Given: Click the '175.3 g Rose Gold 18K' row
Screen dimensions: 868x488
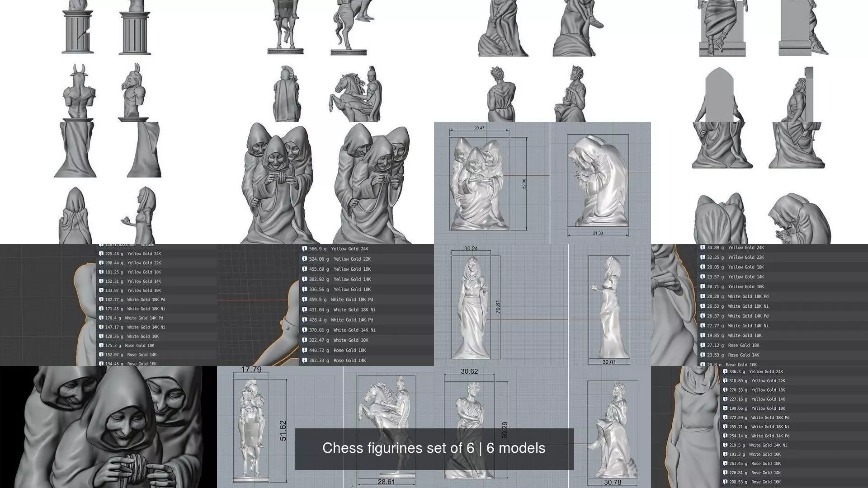Looking at the screenshot, I should pyautogui.click(x=157, y=346).
